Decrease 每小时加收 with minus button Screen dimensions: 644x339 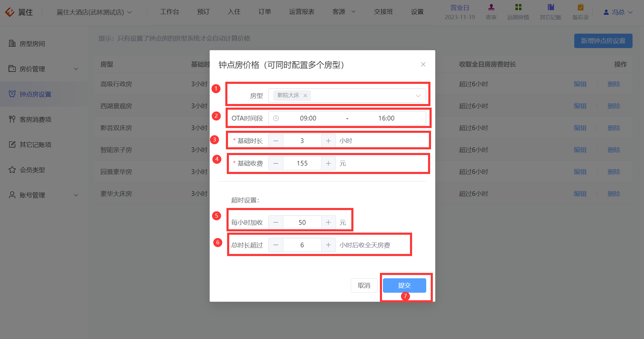click(x=276, y=222)
